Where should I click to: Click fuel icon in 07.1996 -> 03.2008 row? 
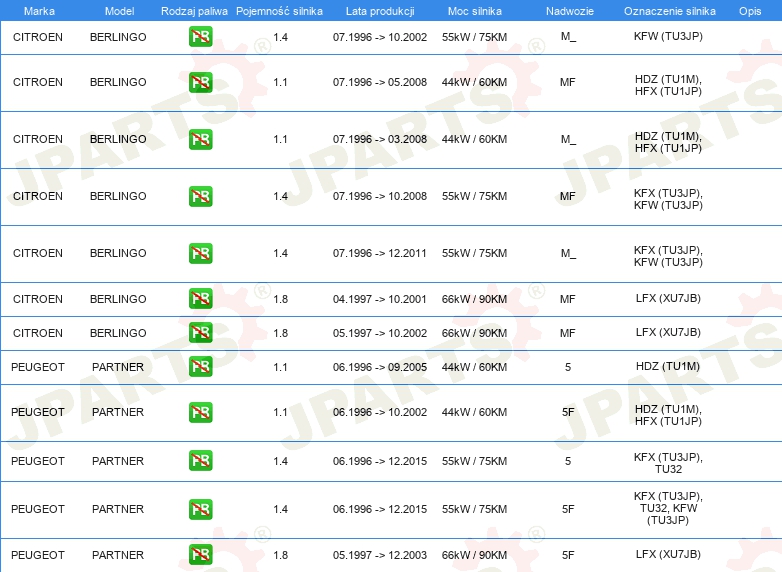200,139
